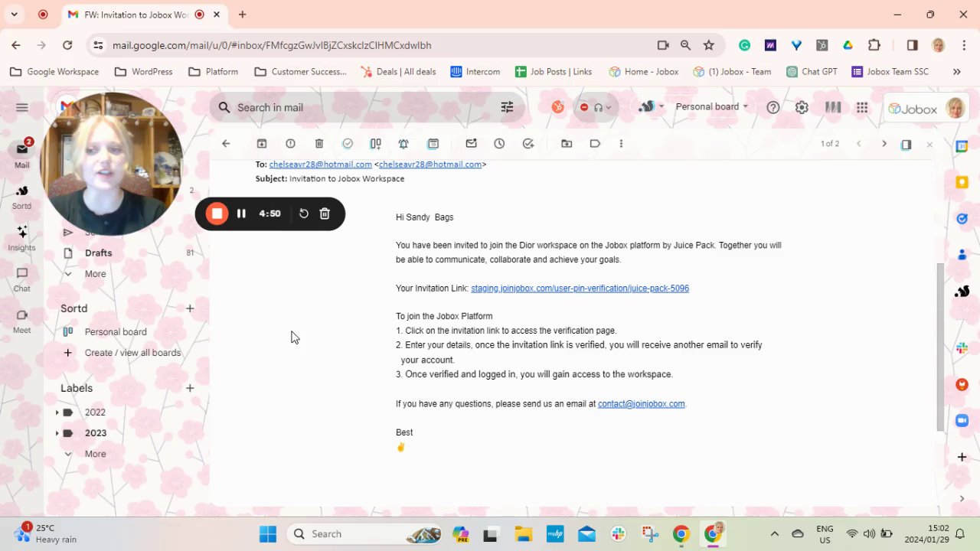Open Insights in the left rail
980x551 pixels.
pos(21,238)
